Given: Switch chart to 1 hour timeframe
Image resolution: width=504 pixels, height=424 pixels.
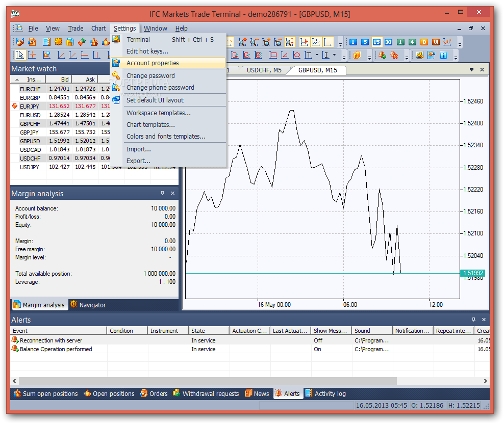Looking at the screenshot, I should coord(400,42).
